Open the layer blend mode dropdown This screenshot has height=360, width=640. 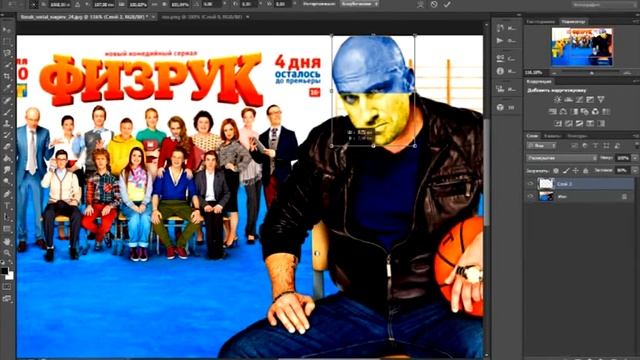[562, 158]
